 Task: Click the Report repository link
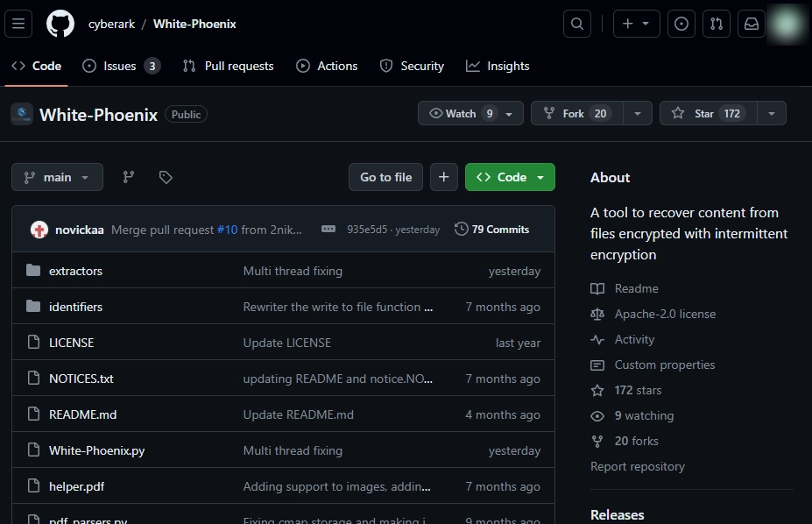coord(638,466)
